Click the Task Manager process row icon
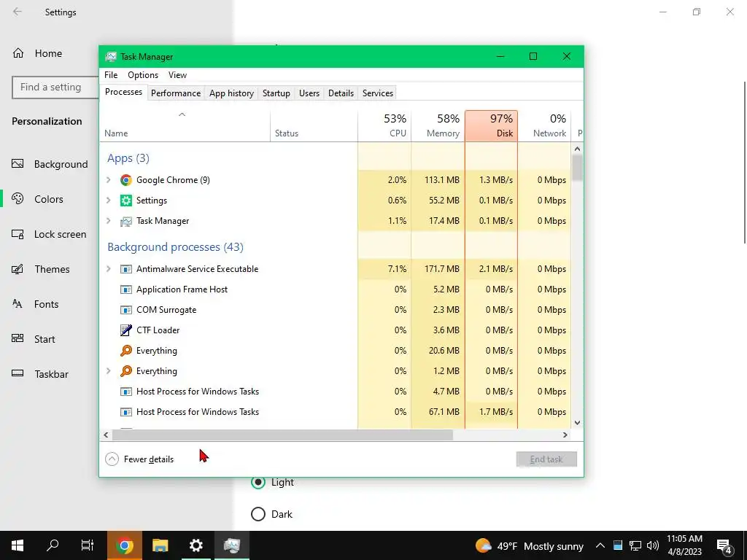Image resolution: width=747 pixels, height=560 pixels. click(125, 221)
